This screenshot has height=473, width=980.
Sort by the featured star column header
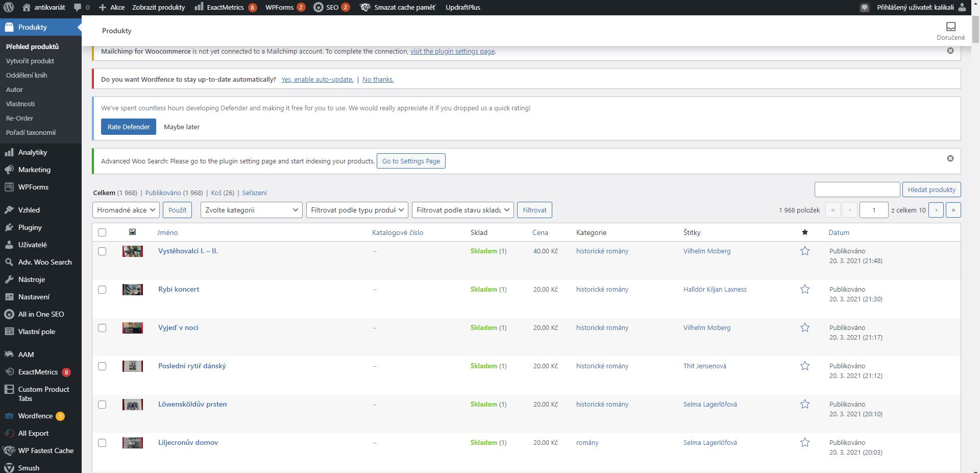tap(805, 232)
